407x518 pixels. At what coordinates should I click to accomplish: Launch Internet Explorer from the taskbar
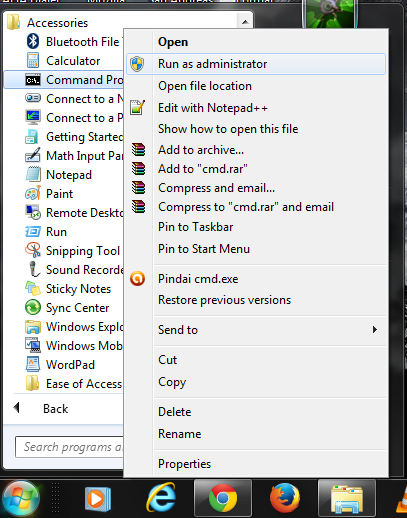pyautogui.click(x=161, y=498)
